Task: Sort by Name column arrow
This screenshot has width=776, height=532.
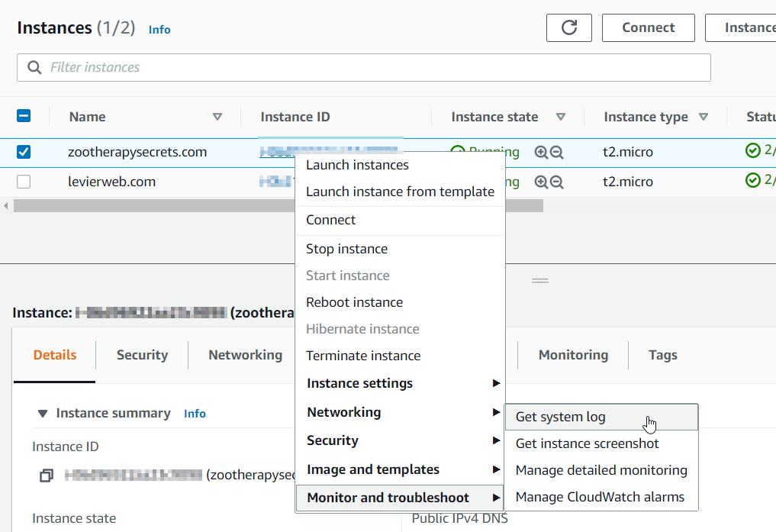Action: click(217, 117)
